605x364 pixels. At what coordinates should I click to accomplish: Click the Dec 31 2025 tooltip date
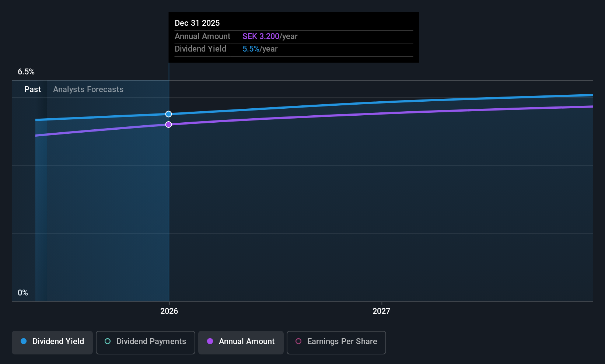click(197, 23)
